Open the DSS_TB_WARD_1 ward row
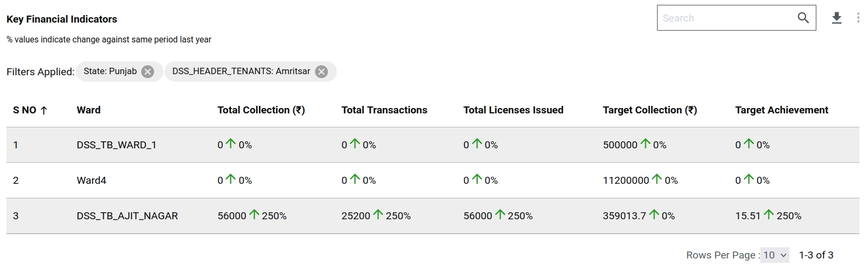This screenshot has height=273, width=868. click(x=116, y=145)
